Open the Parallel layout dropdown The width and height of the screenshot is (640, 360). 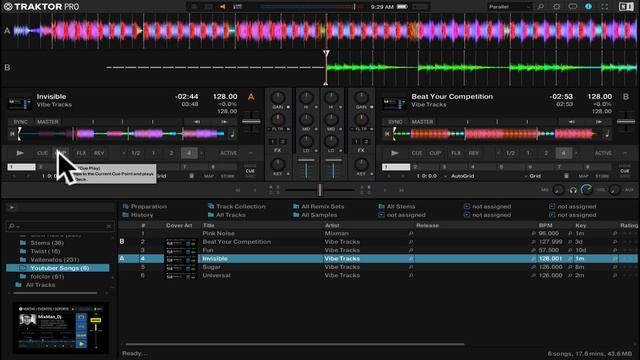click(509, 7)
